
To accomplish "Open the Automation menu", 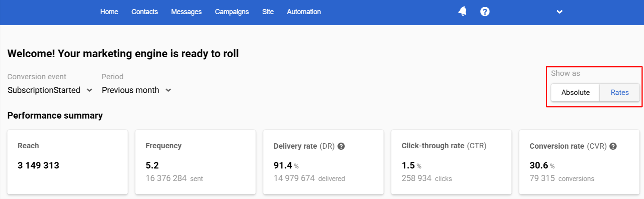I will tap(304, 12).
